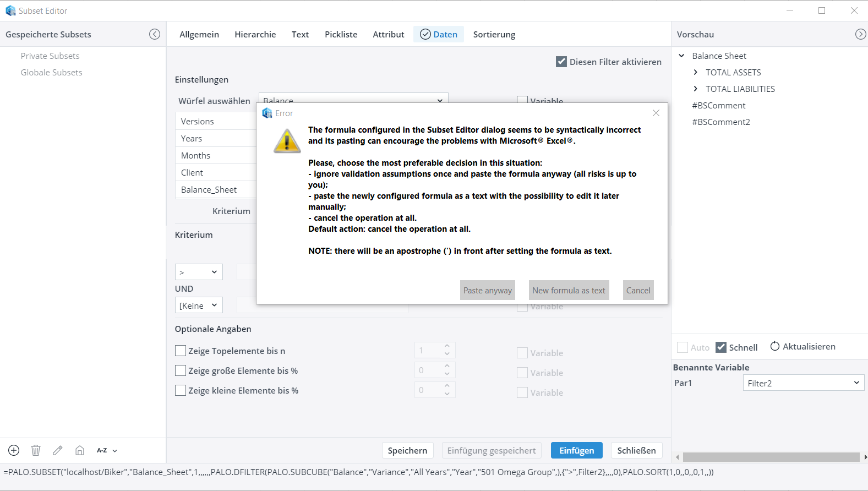Uncheck the Schnell checkbox
Image resolution: width=868 pixels, height=491 pixels.
[x=721, y=347]
